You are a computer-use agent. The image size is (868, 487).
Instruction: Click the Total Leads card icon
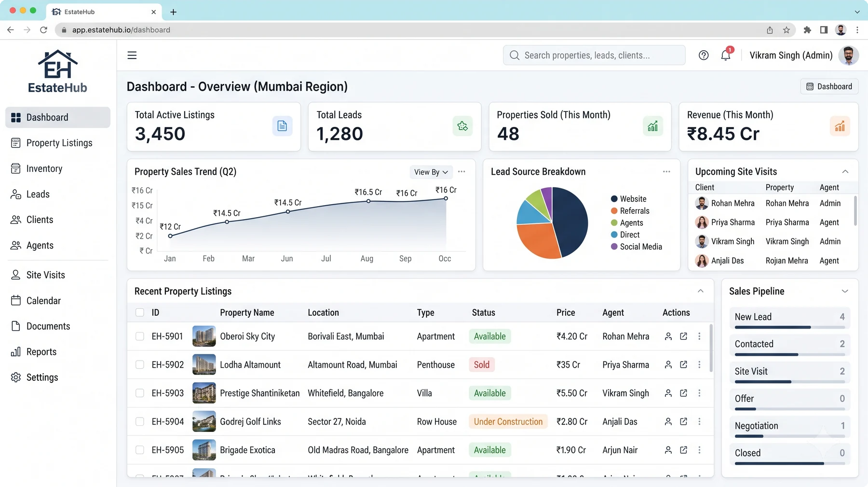462,126
